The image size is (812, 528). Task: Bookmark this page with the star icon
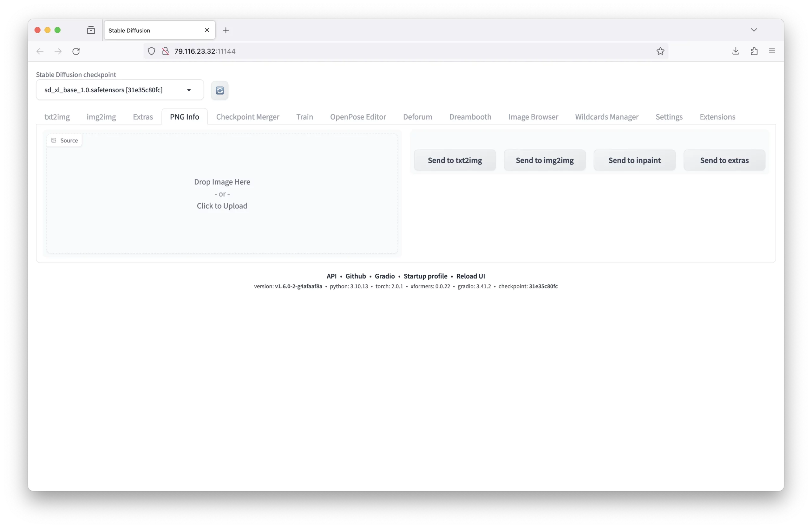point(660,51)
